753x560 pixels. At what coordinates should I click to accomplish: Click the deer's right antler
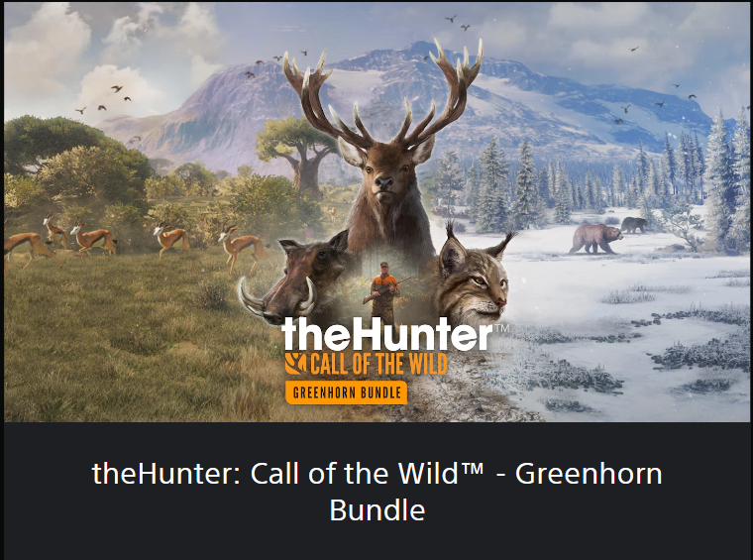click(444, 91)
